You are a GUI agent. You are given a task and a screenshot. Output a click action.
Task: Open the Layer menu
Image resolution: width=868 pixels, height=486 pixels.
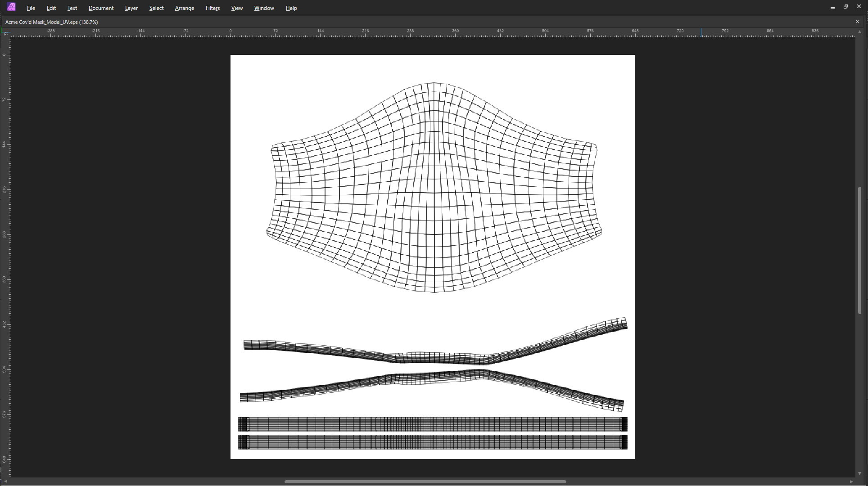[131, 8]
